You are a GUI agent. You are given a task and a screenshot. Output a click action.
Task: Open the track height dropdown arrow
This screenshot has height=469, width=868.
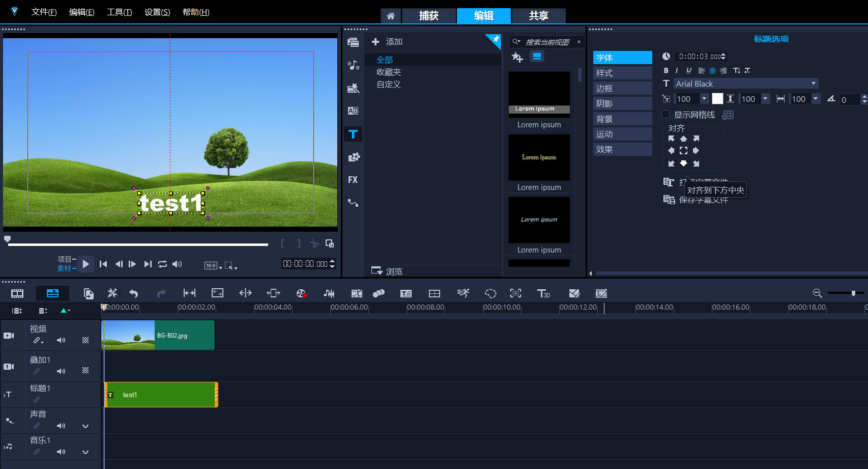pos(65,310)
